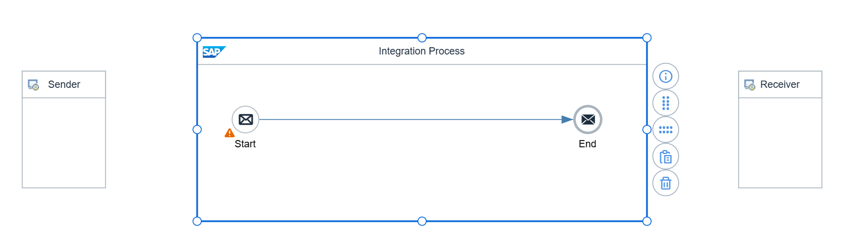
Task: Click the SAP logo in process header
Action: click(214, 52)
